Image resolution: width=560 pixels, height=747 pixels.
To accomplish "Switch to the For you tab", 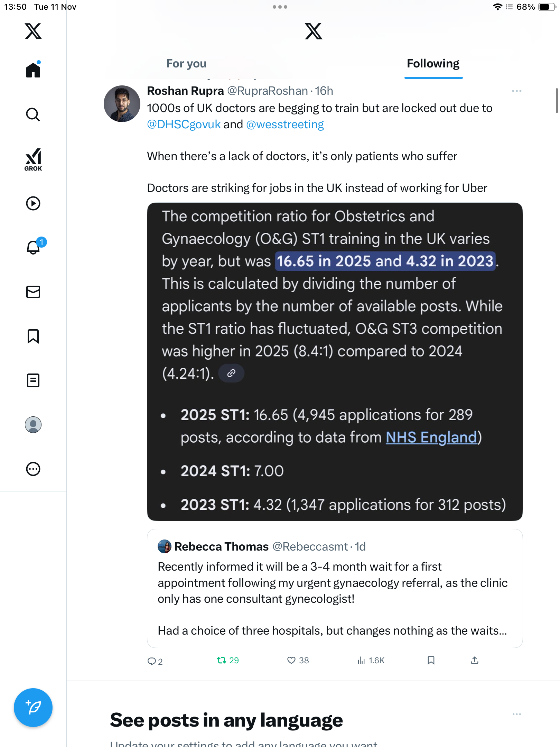I will point(186,64).
